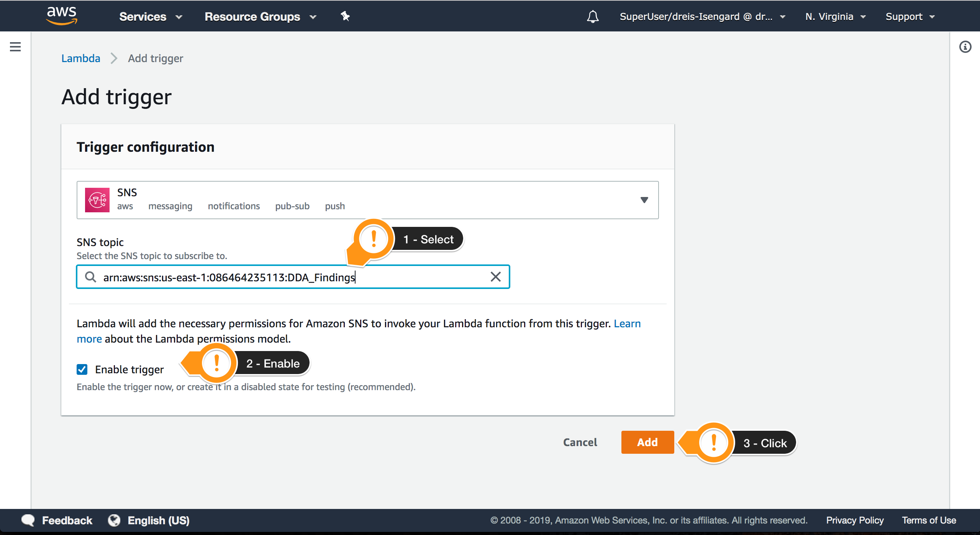Click the globe language icon
The width and height of the screenshot is (980, 535).
[x=114, y=520]
